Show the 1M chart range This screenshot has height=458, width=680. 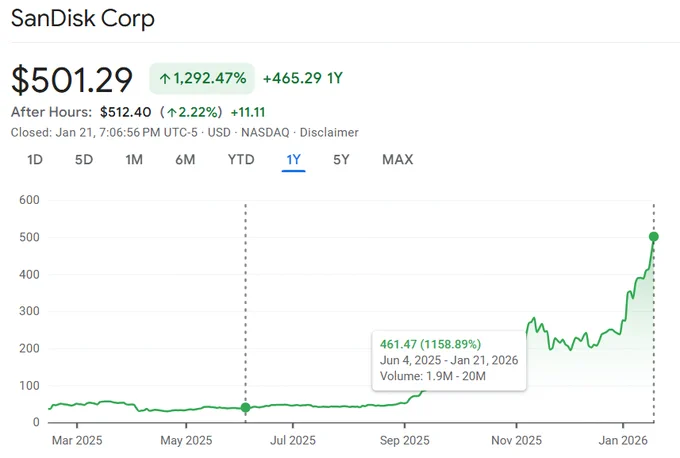[134, 160]
